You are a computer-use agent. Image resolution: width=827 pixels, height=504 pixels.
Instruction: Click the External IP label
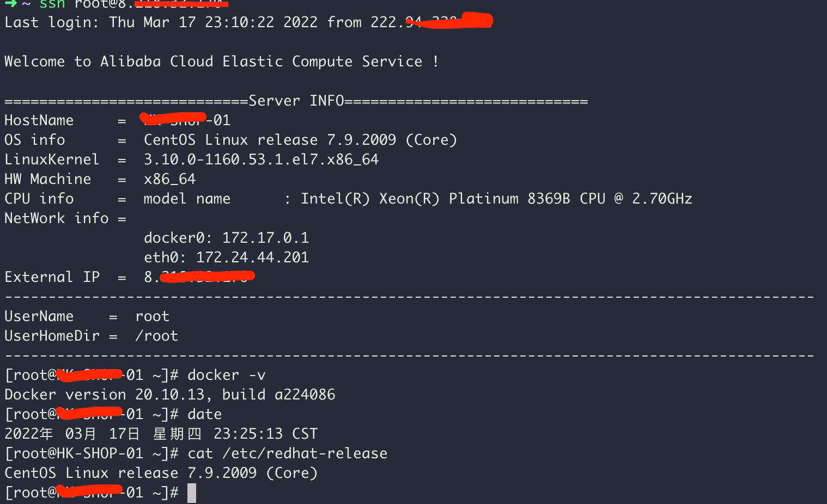click(x=52, y=277)
